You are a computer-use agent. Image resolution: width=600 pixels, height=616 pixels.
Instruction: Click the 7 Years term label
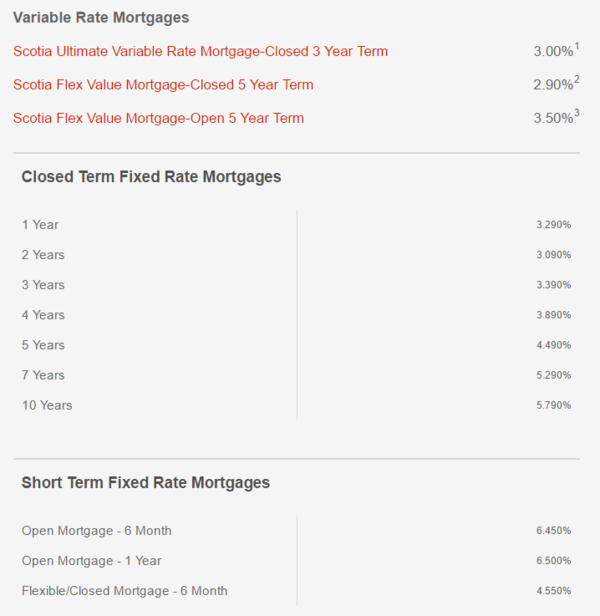click(x=43, y=375)
